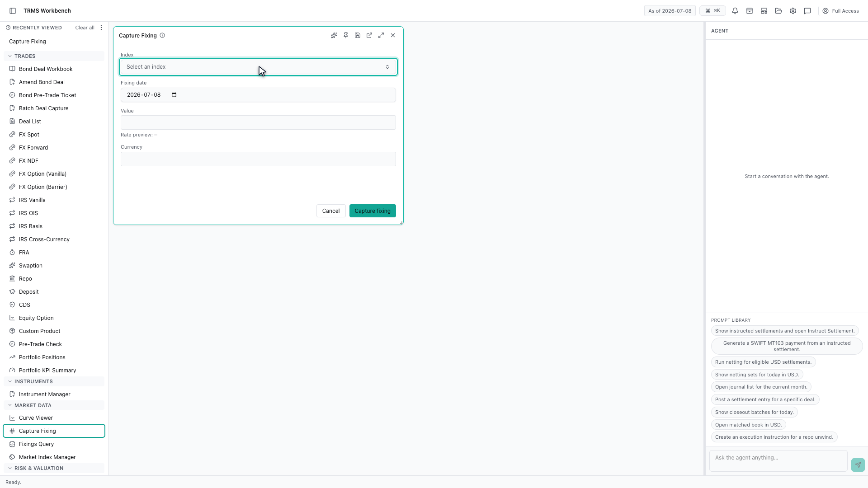Open FX Spot
The height and width of the screenshot is (488, 868).
click(x=54, y=135)
